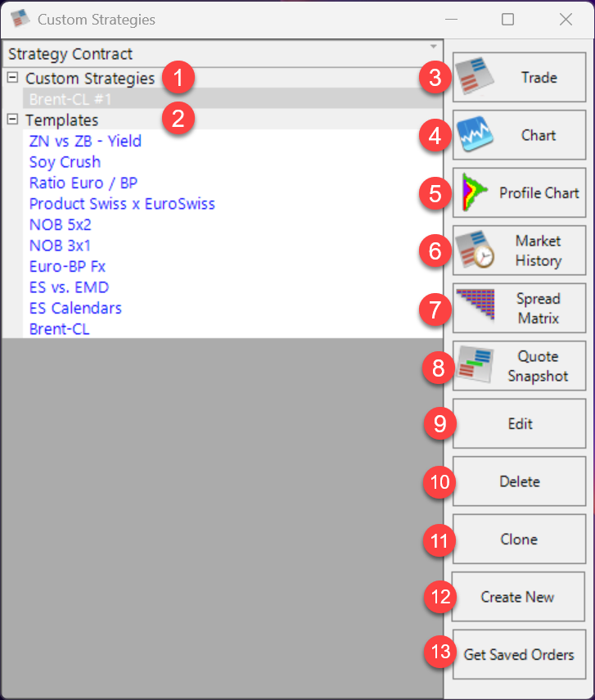Screen dimensions: 595x700
Task: Click the Trade button icon
Action: point(476,78)
